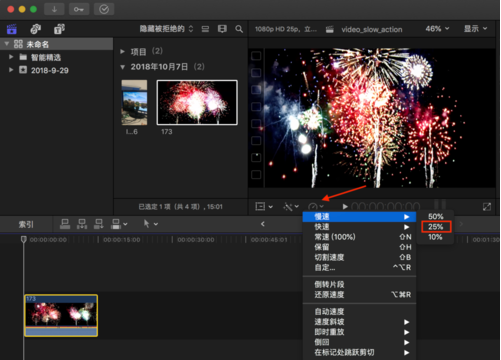Screen dimensions: 501x360
Task: Choose 自定... custom speed
Action: point(359,267)
